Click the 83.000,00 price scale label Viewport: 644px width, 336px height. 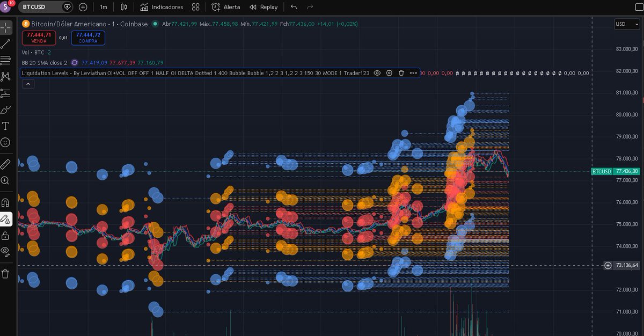click(x=627, y=49)
